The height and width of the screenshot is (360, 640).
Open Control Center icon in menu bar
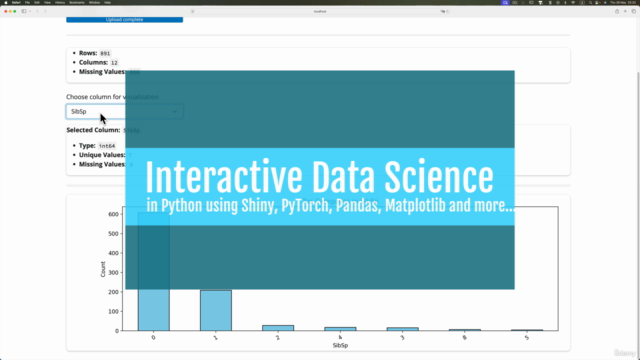pos(597,2)
